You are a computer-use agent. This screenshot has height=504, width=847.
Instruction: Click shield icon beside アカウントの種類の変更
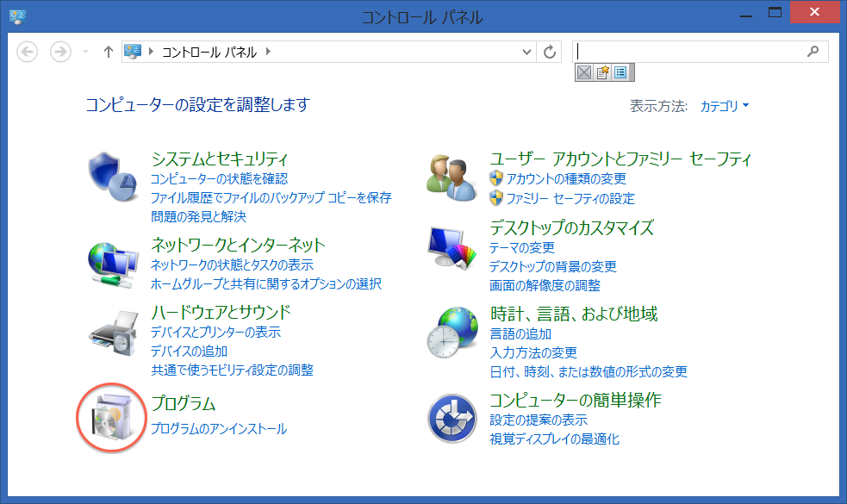pyautogui.click(x=496, y=178)
